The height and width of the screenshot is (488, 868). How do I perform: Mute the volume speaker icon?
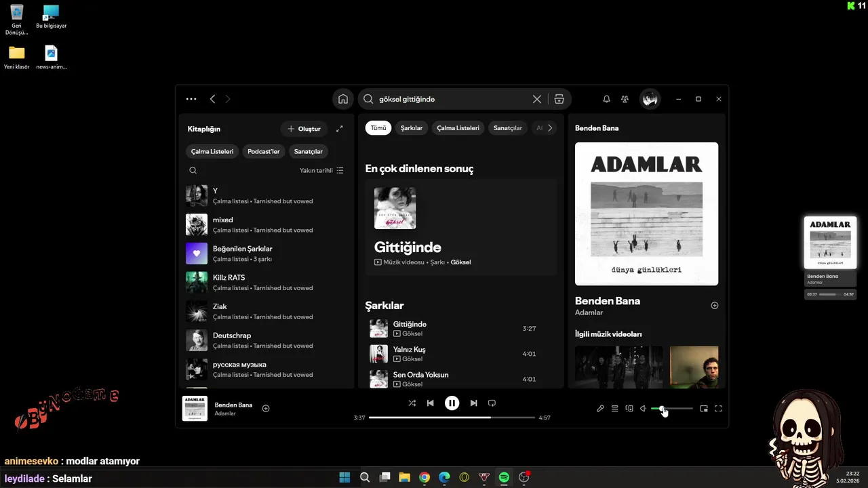pos(644,409)
